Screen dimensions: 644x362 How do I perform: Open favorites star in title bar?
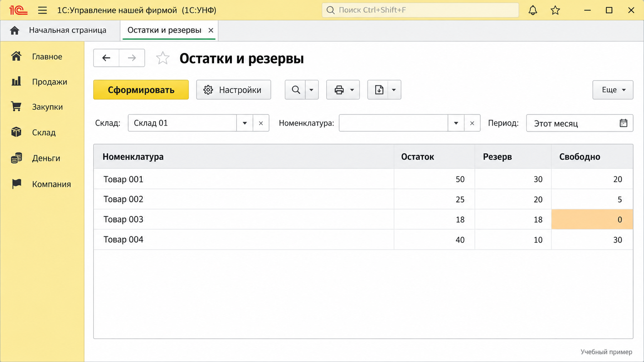pyautogui.click(x=555, y=10)
